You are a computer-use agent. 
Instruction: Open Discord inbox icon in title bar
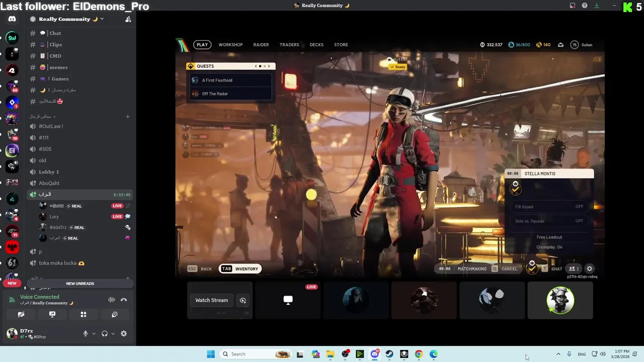(x=573, y=6)
